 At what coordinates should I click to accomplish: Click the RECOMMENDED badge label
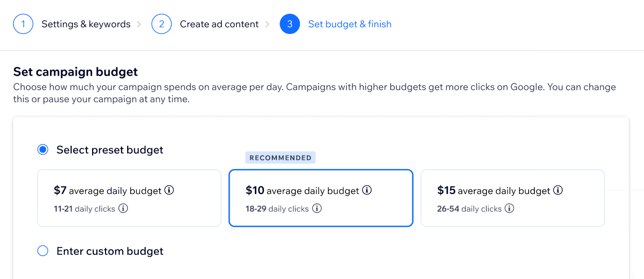pos(281,158)
